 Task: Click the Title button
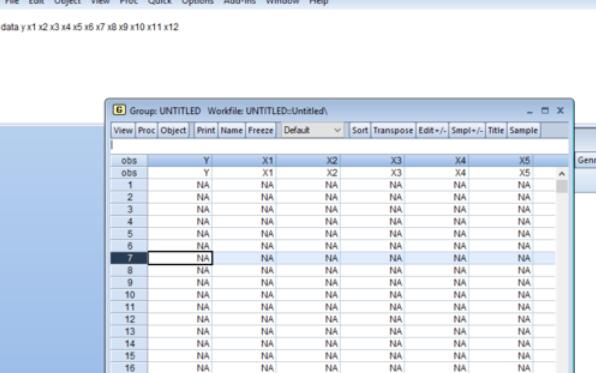496,130
